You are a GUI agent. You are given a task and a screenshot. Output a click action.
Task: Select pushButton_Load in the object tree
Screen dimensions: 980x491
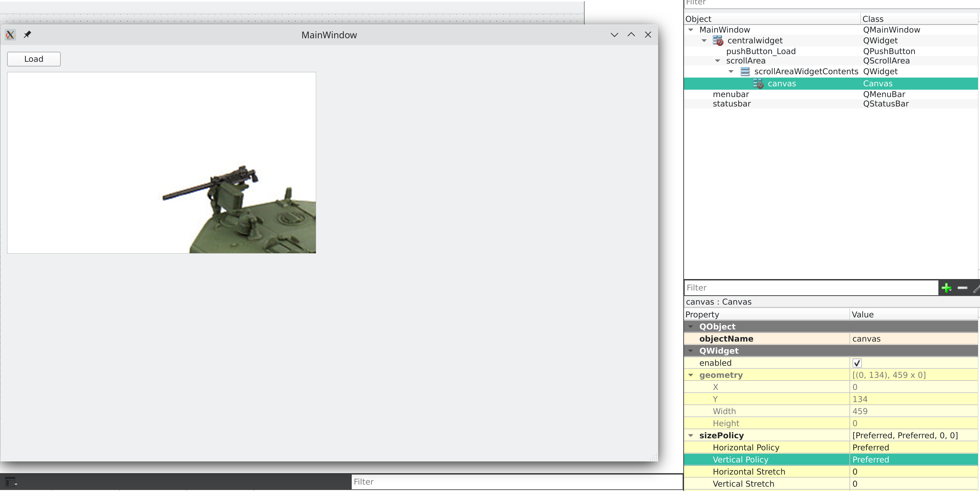coord(761,51)
